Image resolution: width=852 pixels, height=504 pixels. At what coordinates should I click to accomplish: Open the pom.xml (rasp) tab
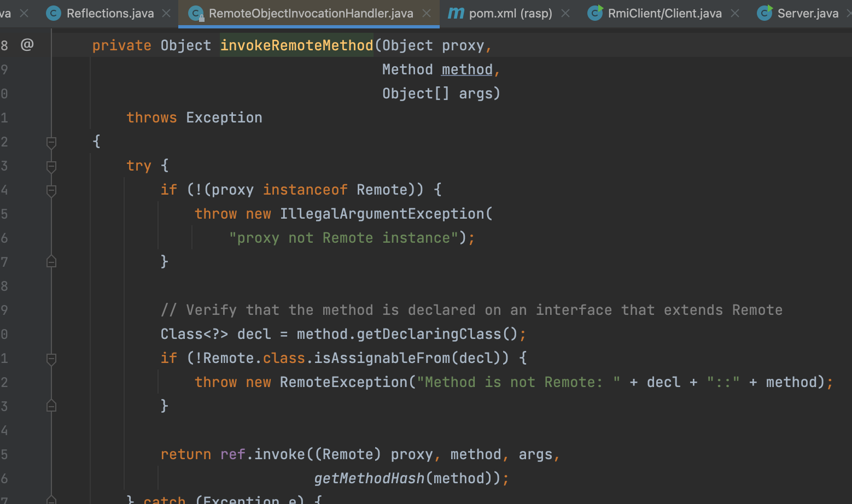pos(510,13)
